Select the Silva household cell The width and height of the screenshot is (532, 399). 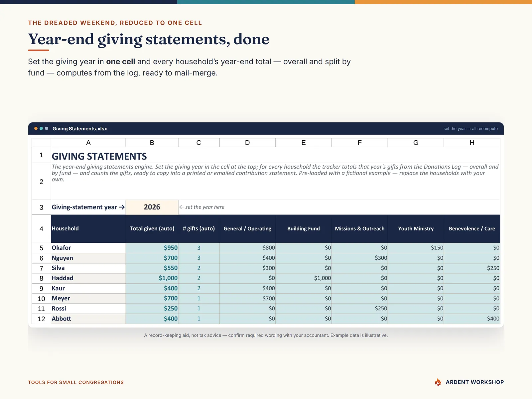(88, 268)
